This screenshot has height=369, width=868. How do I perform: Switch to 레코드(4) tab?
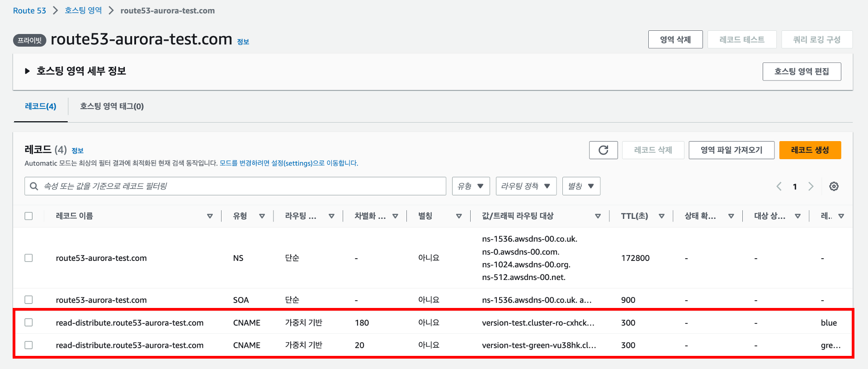tap(41, 106)
